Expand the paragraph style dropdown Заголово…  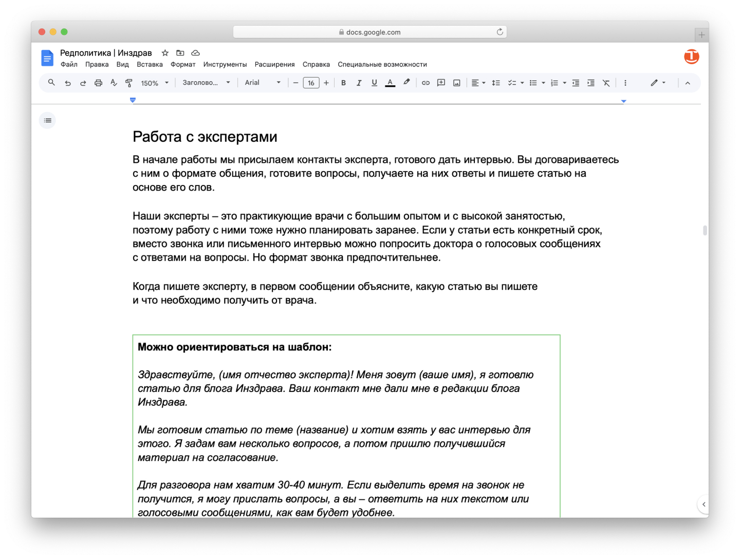206,83
